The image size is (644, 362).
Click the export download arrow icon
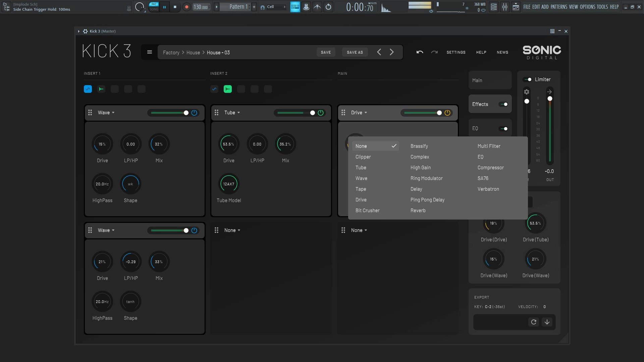click(547, 322)
